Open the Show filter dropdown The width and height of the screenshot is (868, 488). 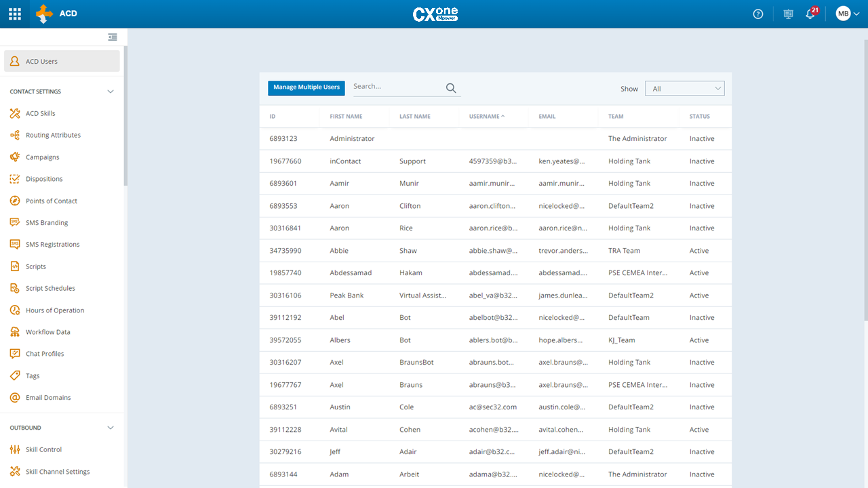(x=684, y=89)
